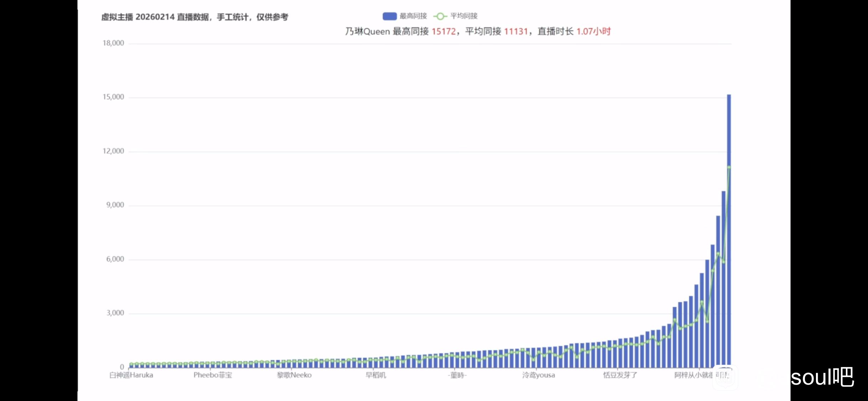This screenshot has width=868, height=401.
Task: Click the 白神遥Haruka axis label
Action: 131,375
